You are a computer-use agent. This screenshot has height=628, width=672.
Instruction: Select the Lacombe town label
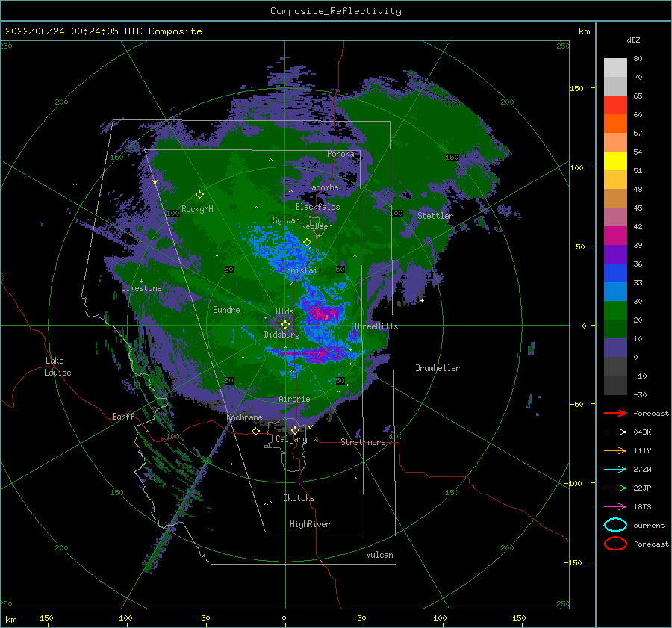pyautogui.click(x=323, y=187)
